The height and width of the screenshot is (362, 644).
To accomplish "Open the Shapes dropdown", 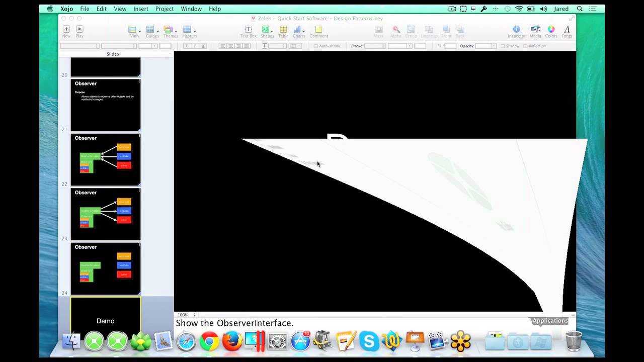I will click(x=267, y=31).
